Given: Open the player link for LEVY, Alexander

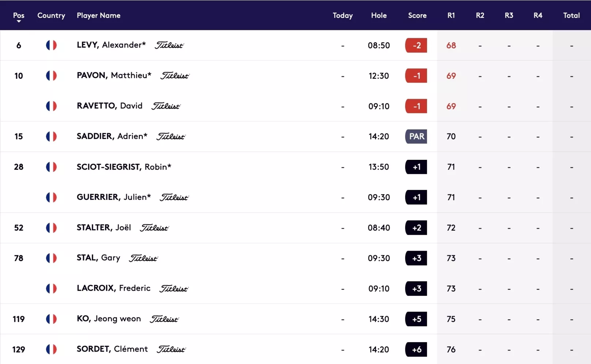Looking at the screenshot, I should coord(111,45).
